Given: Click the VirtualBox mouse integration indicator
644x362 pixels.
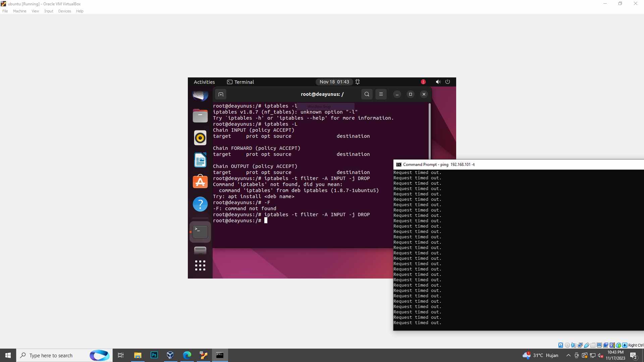Looking at the screenshot, I should pos(619,345).
